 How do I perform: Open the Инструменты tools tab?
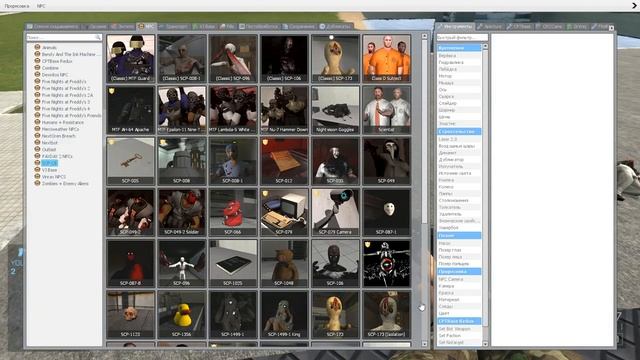(x=455, y=27)
